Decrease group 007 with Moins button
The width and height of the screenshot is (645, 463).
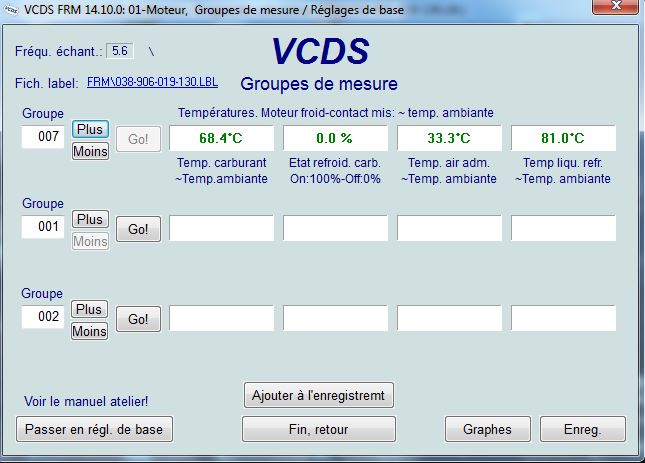pos(90,151)
